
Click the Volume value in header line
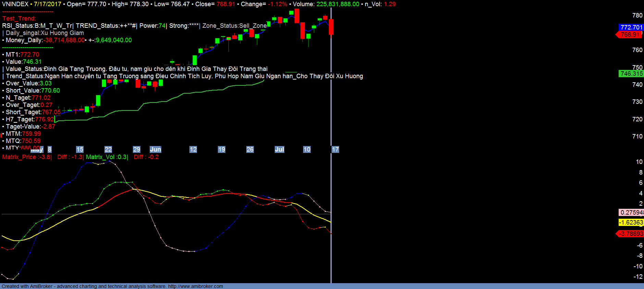(x=338, y=4)
